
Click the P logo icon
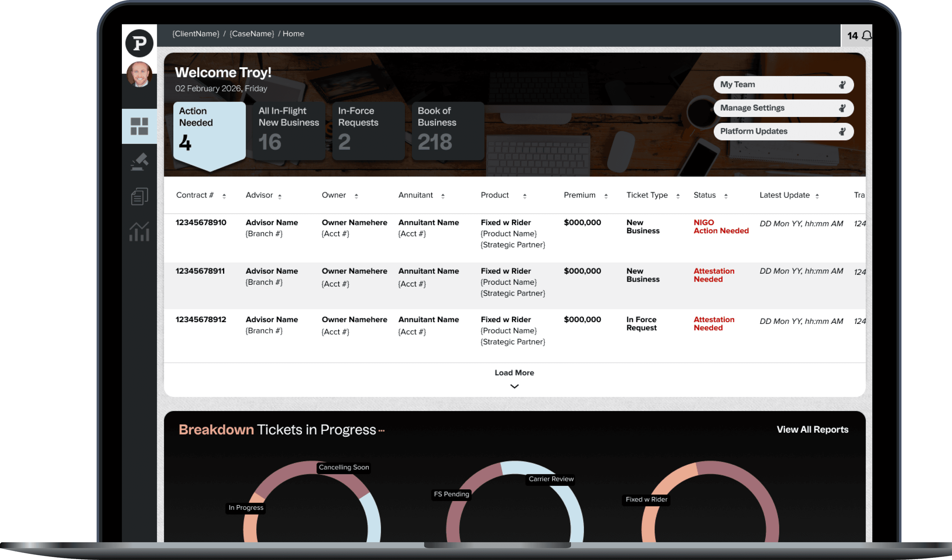pos(139,43)
